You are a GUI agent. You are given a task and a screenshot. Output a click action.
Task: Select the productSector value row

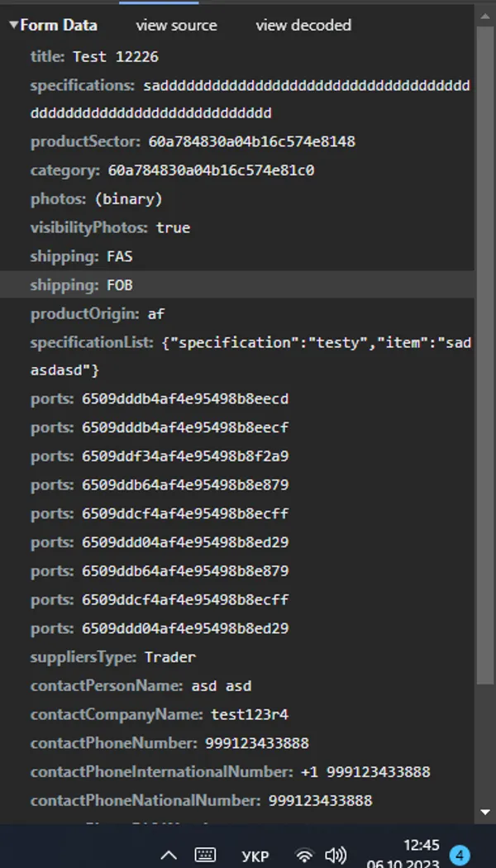tap(237, 141)
